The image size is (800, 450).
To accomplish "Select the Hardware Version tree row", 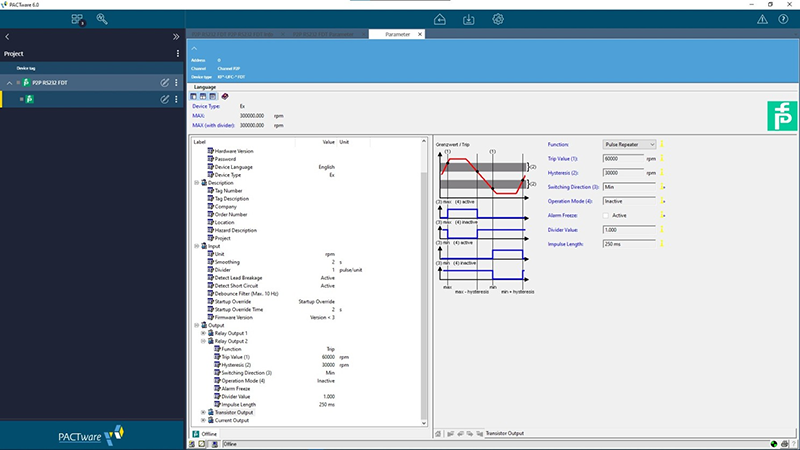I will (234, 151).
